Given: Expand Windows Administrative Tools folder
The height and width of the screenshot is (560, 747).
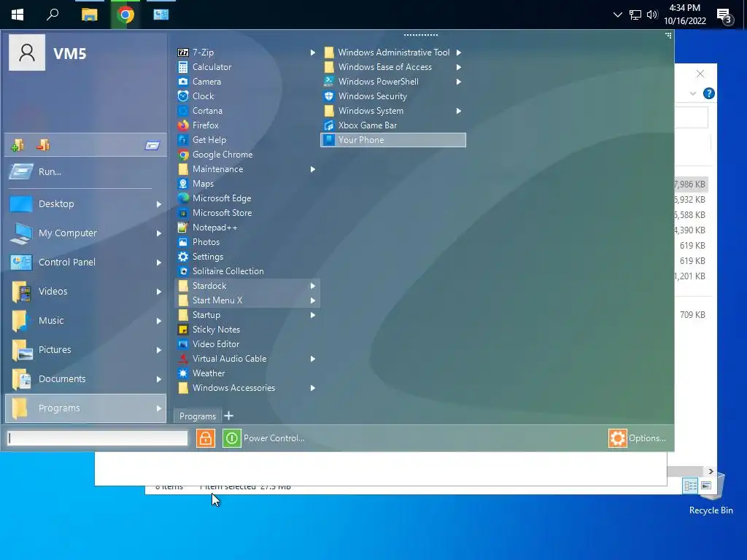Looking at the screenshot, I should [393, 52].
